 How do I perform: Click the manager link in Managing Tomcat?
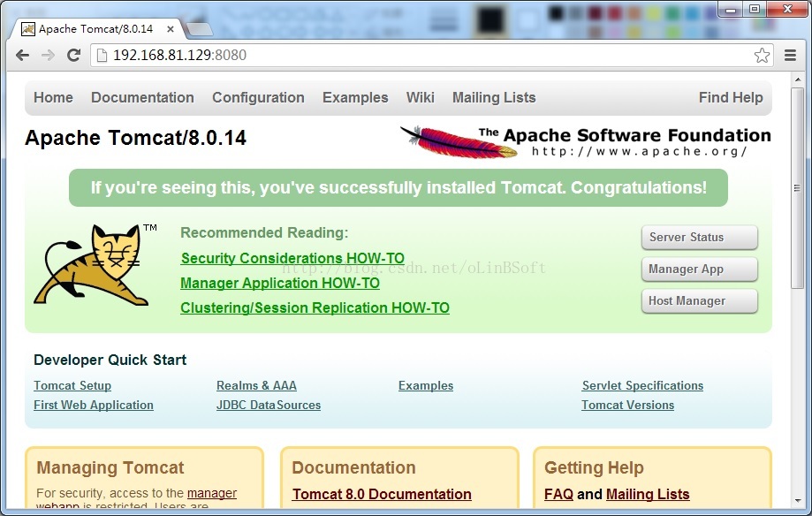pos(212,493)
